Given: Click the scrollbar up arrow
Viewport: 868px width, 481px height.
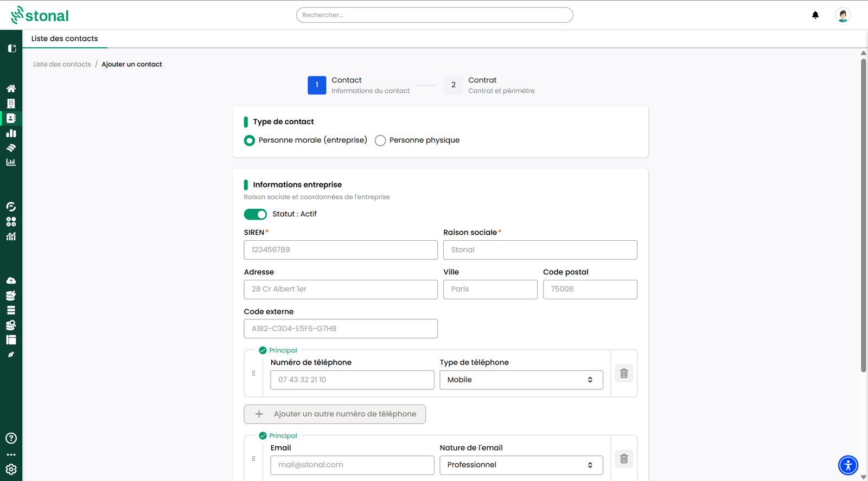Looking at the screenshot, I should [864, 53].
